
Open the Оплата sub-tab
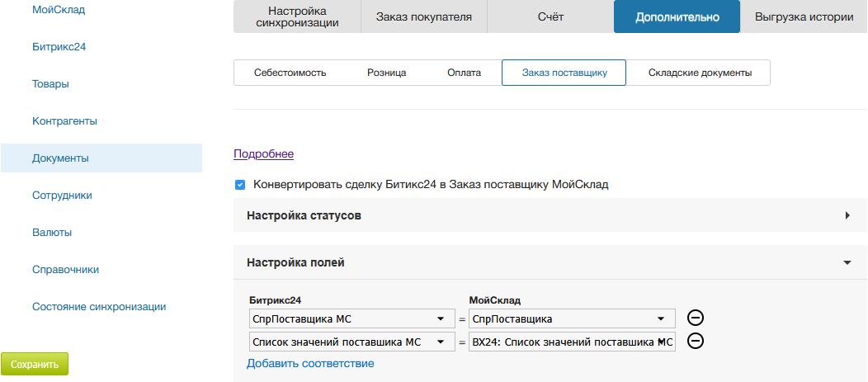coord(464,73)
